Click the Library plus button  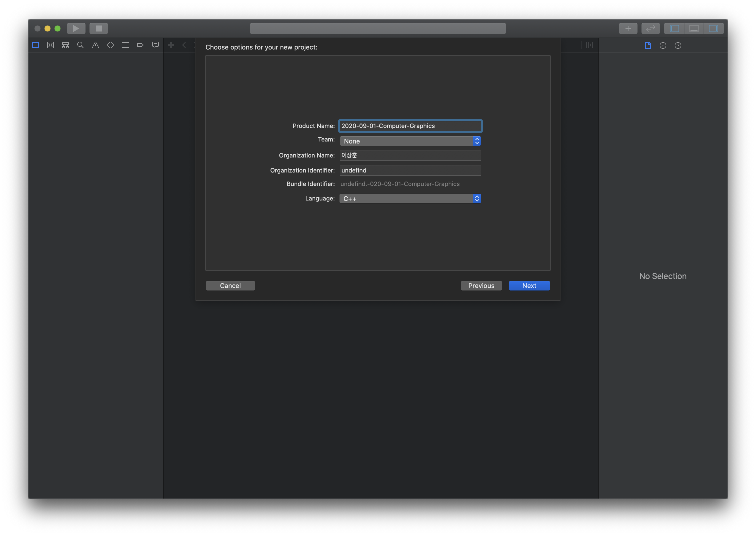click(x=628, y=28)
